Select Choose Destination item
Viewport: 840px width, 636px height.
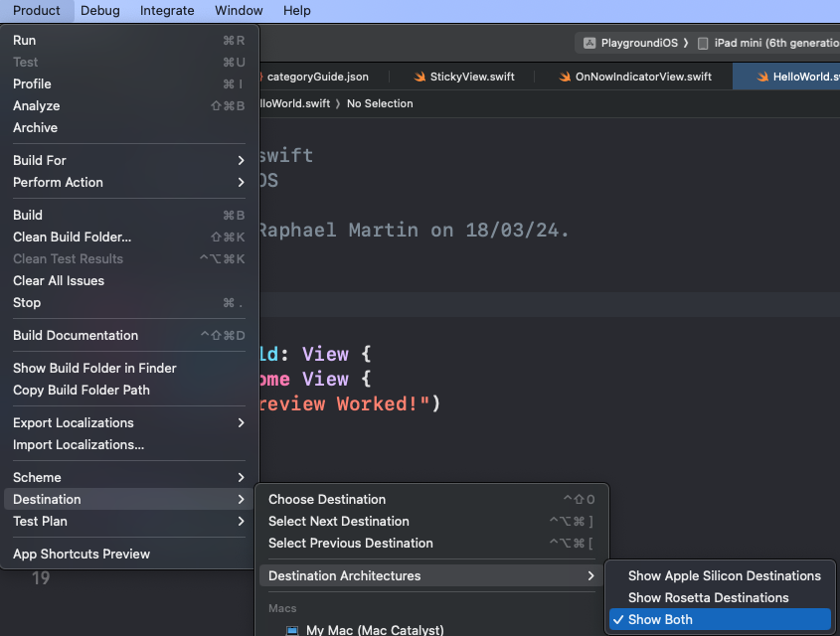tap(431, 499)
